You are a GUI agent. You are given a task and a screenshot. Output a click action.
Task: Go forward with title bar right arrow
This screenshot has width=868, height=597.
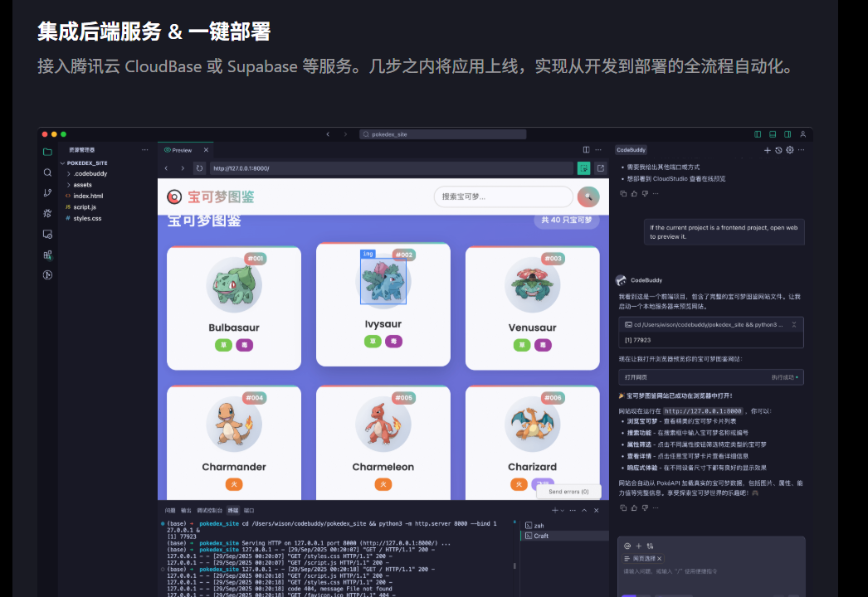tap(345, 134)
